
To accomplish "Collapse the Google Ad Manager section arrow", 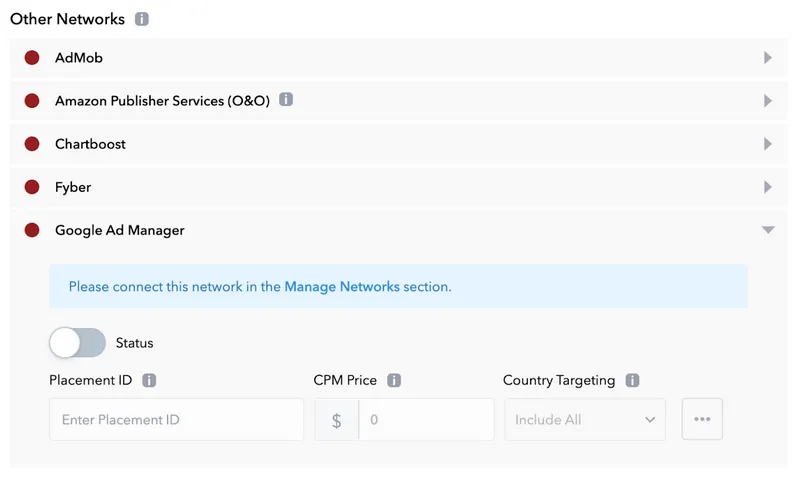I will 768,230.
